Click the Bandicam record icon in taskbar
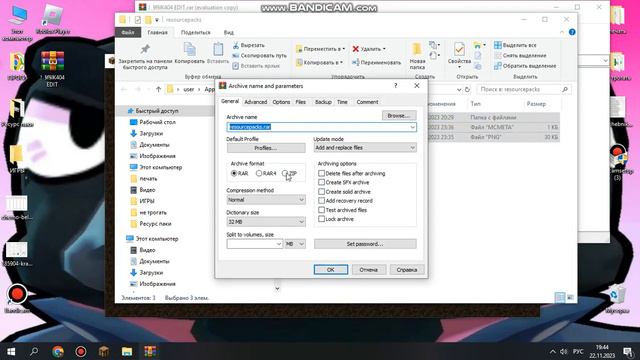The width and height of the screenshot is (640, 360). [81, 351]
